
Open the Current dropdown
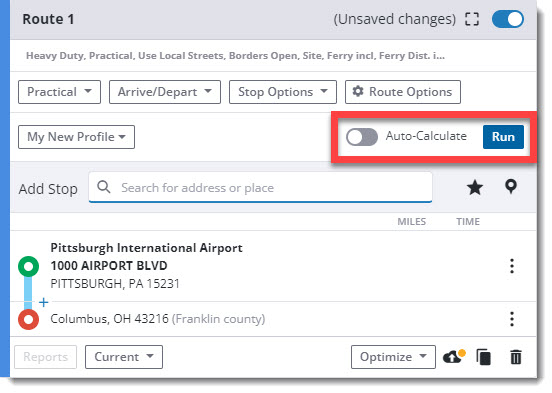pyautogui.click(x=124, y=357)
